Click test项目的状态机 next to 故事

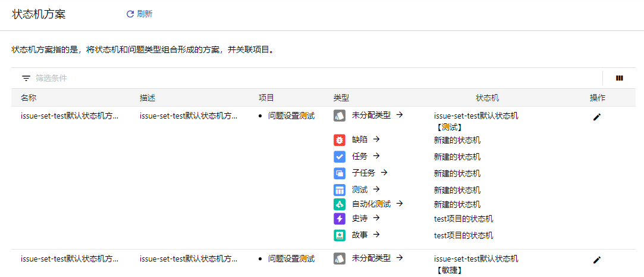pos(464,235)
